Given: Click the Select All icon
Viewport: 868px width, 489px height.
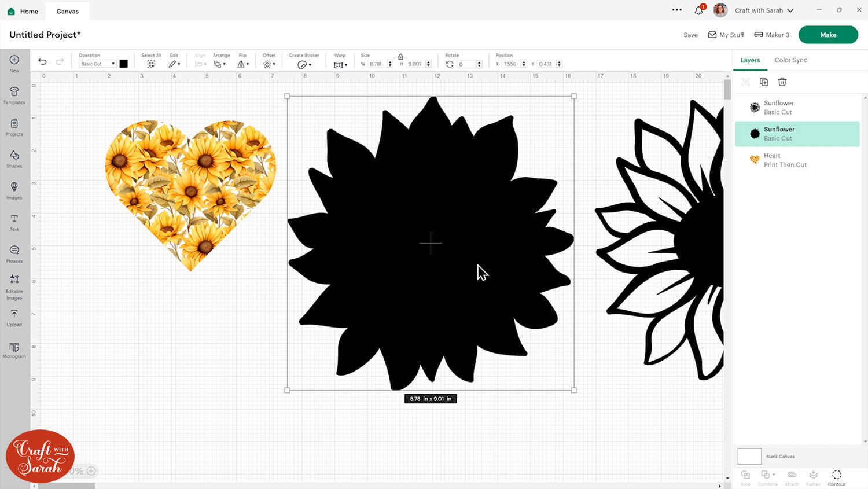Looking at the screenshot, I should click(x=151, y=64).
